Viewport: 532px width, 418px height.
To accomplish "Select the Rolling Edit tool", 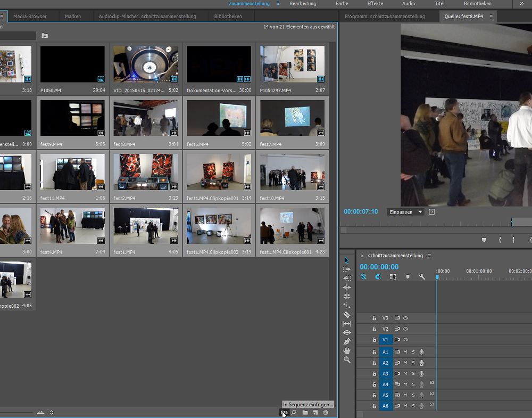I will 347,296.
